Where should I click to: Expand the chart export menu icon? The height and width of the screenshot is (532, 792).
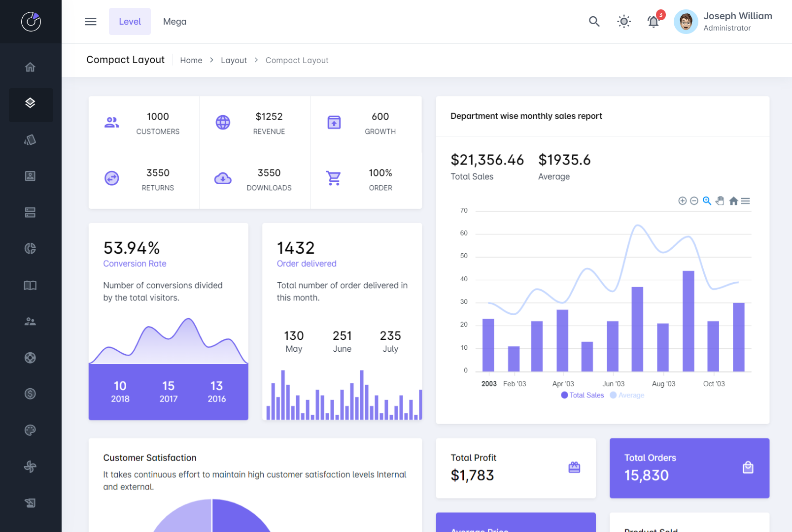pos(745,201)
